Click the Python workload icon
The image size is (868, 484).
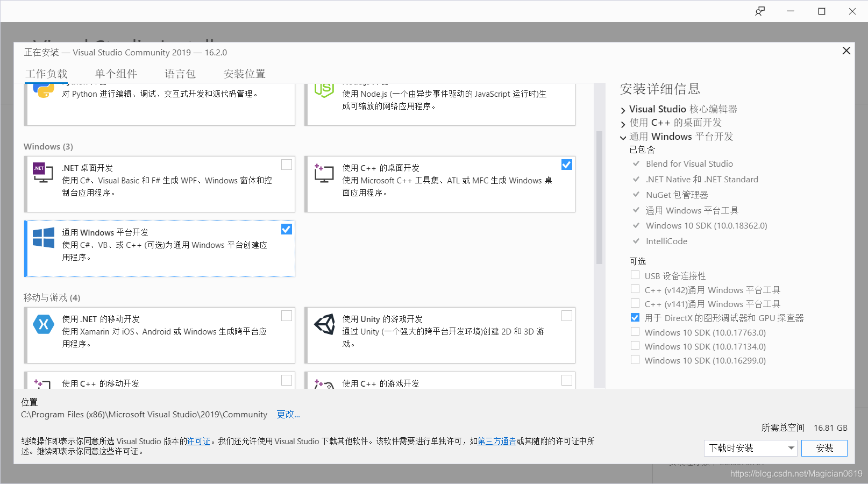pos(44,90)
